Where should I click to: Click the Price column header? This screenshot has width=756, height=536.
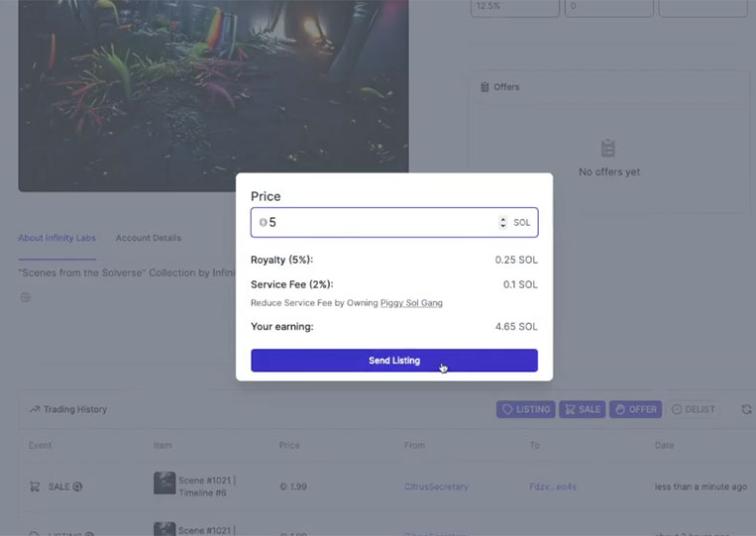(x=289, y=446)
